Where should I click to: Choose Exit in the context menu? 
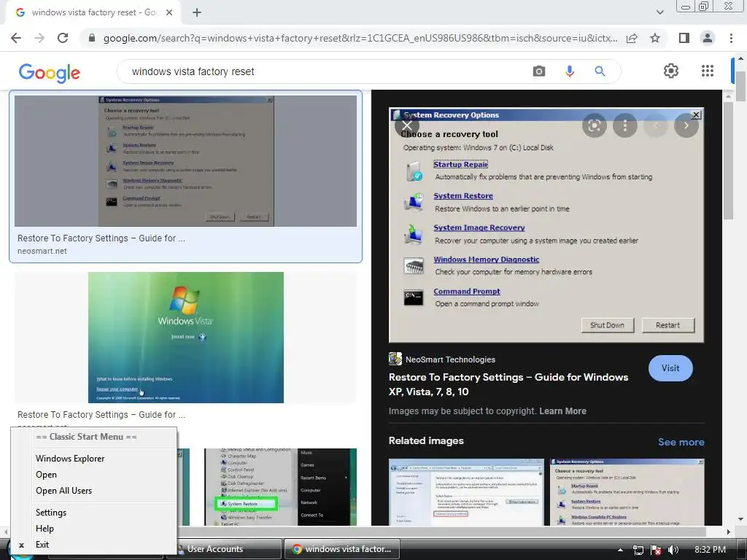(x=42, y=544)
